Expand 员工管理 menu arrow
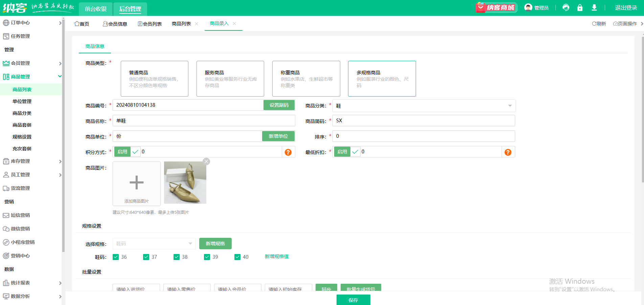Viewport: 644px width, 305px height. 60,175
